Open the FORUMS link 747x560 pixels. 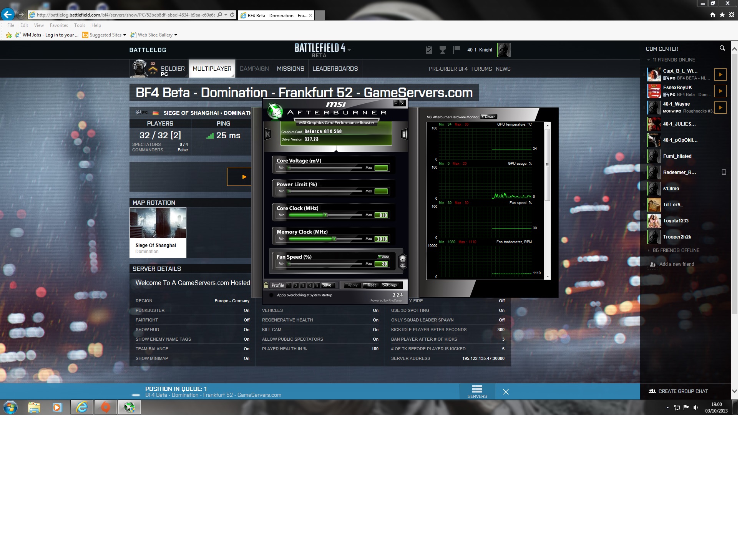(481, 69)
